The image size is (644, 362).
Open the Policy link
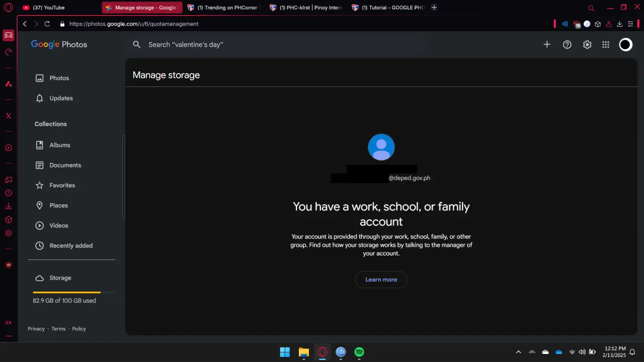coord(79,329)
